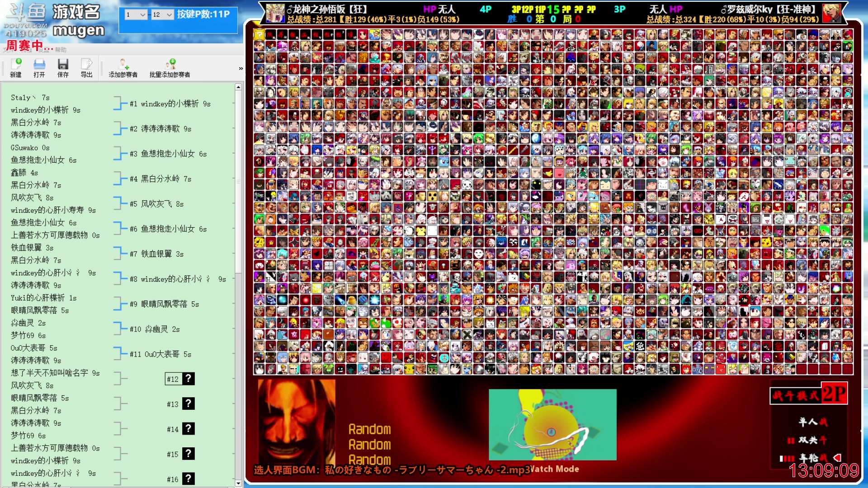Select winner entry #1 windkey的小棋祈 9s
The height and width of the screenshot is (488, 868).
pyautogui.click(x=170, y=104)
